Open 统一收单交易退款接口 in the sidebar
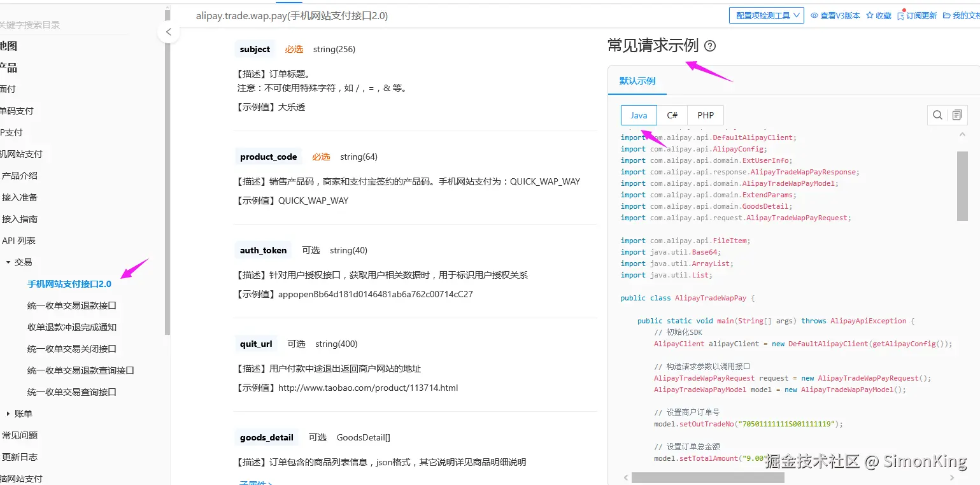 [x=72, y=306]
